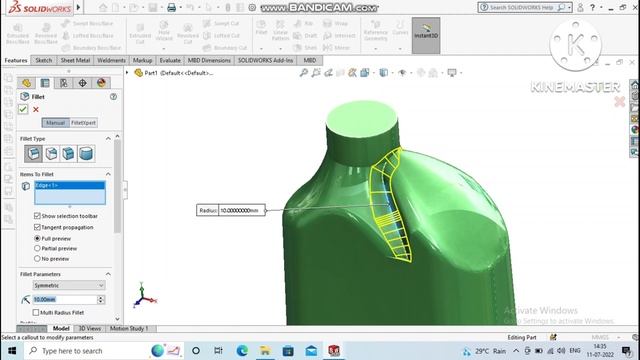Viewport: 640px width, 360px height.
Task: Open the SOLIDWORKS Add-Ins tab
Action: point(265,60)
